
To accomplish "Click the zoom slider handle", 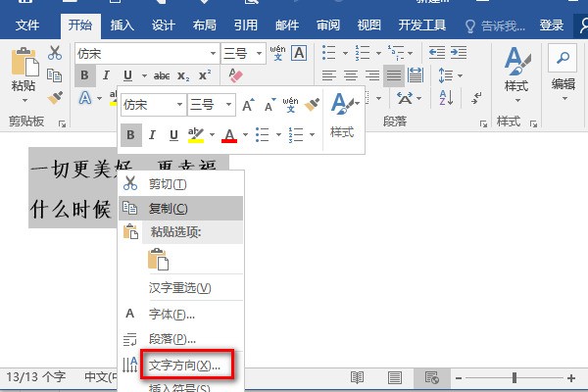I will 514,377.
